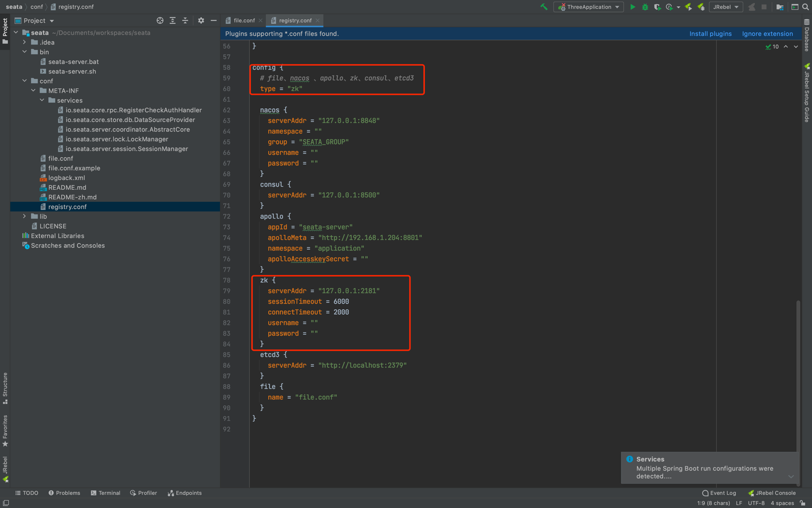Open Run Anything window icon
This screenshot has height=508, width=812.
[x=795, y=7]
